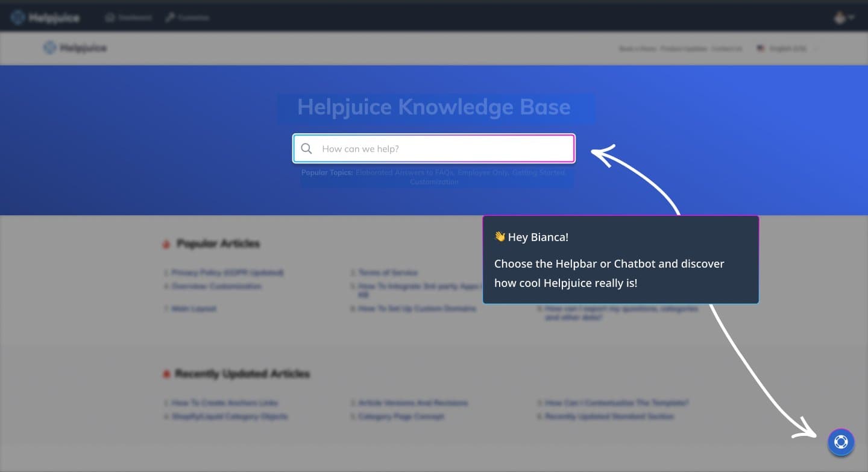Open the 'How To Create Anchors Links' article
Screen dimensions: 868x472
tap(225, 403)
